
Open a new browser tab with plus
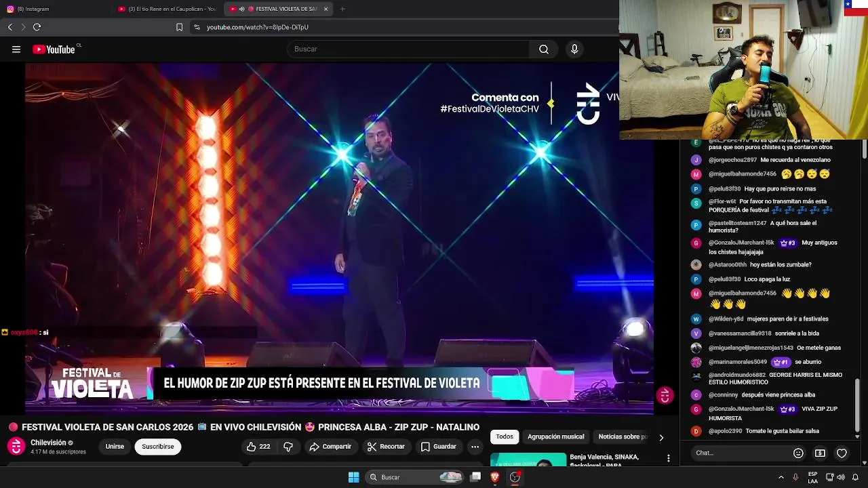342,9
